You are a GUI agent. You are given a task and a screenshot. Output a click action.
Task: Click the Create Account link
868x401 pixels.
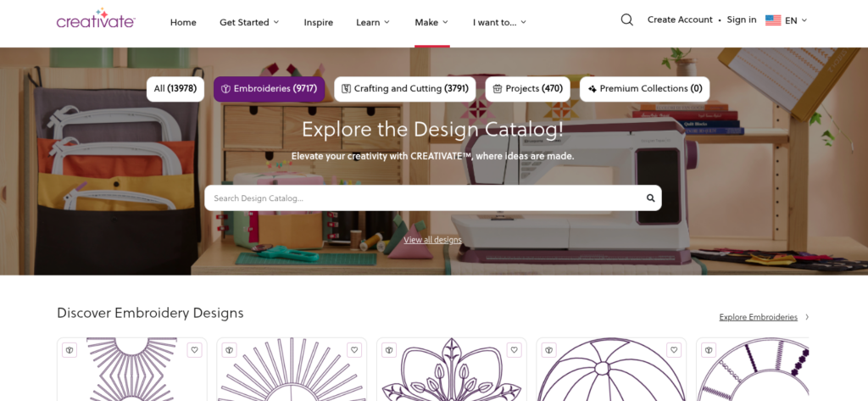679,19
